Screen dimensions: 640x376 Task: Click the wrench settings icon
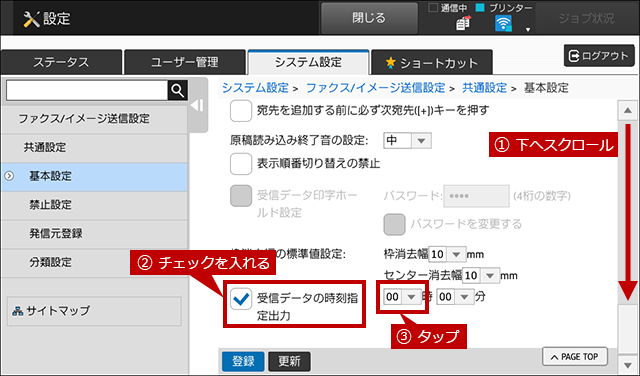[x=31, y=19]
